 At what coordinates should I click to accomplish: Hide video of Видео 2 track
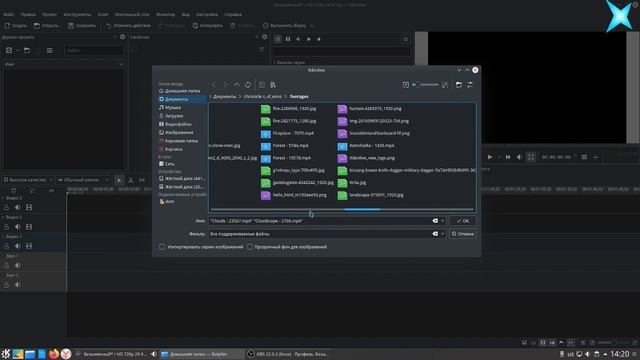pos(29,227)
